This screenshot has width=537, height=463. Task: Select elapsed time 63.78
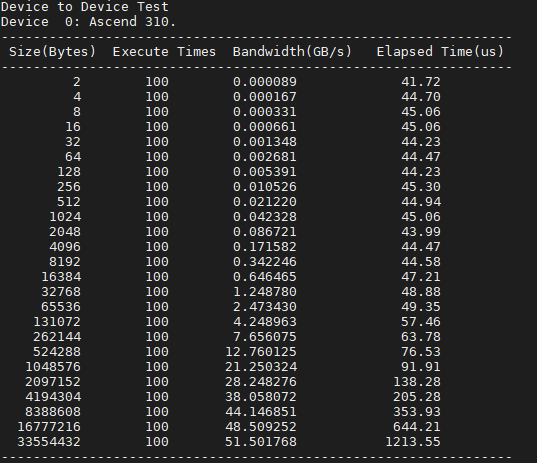421,337
